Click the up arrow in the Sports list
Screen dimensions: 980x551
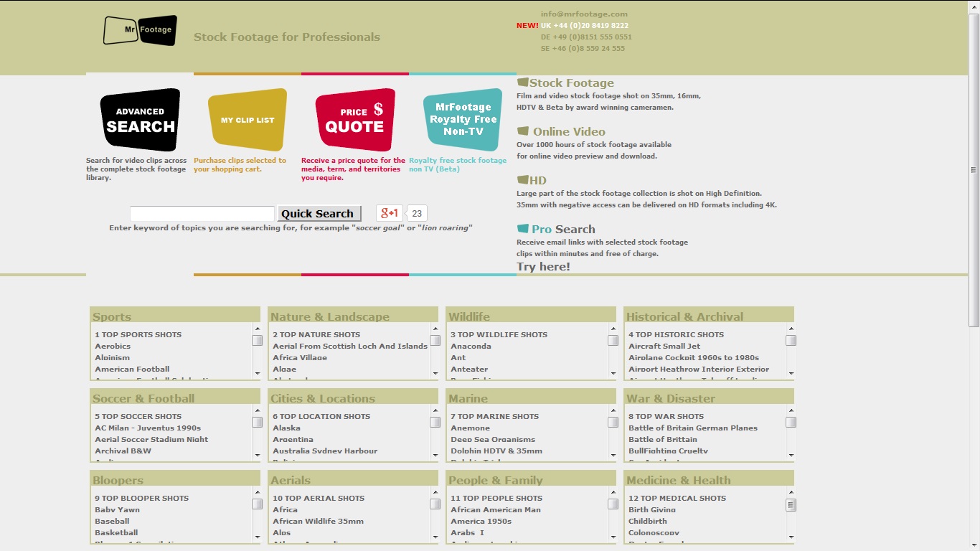(x=257, y=329)
